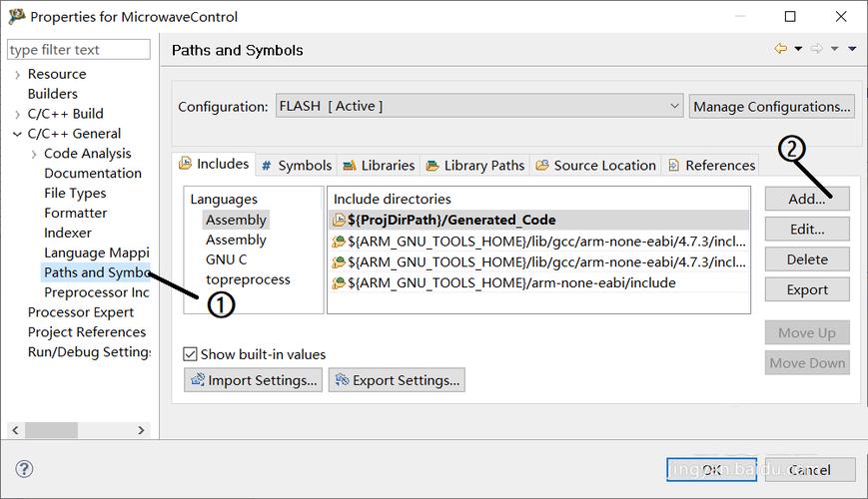Screen dimensions: 868x499
Task: Click Import Settings button
Action: click(252, 380)
